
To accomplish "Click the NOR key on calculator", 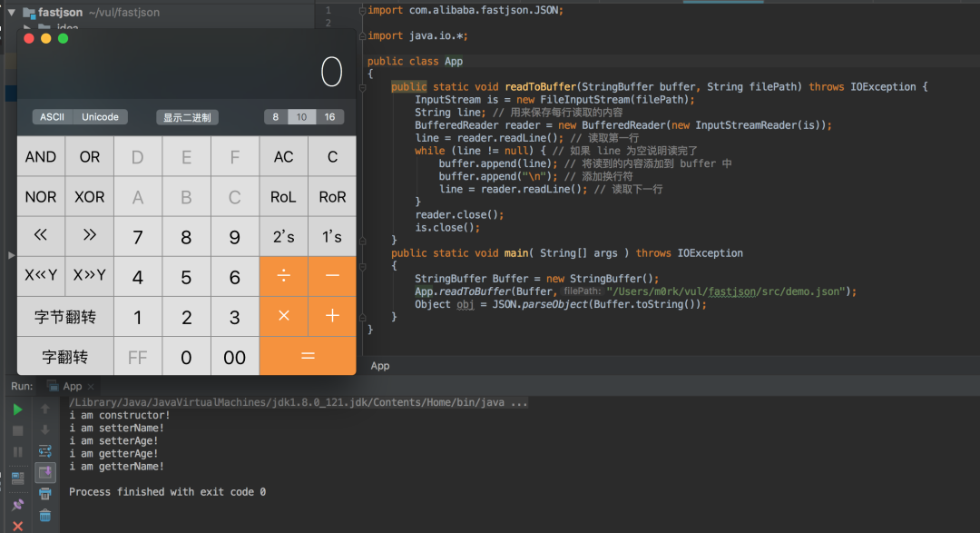I will point(41,196).
